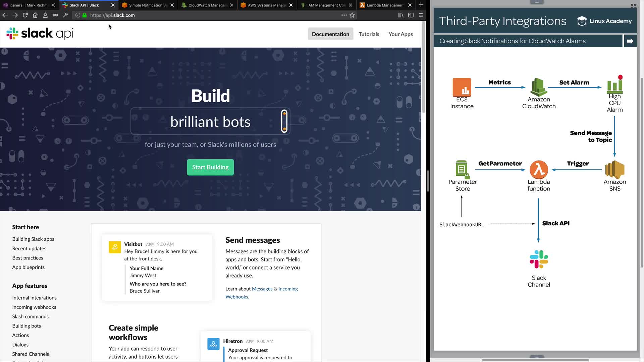Toggle the browser sidebar view icon
This screenshot has height=362, width=644.
point(411,15)
